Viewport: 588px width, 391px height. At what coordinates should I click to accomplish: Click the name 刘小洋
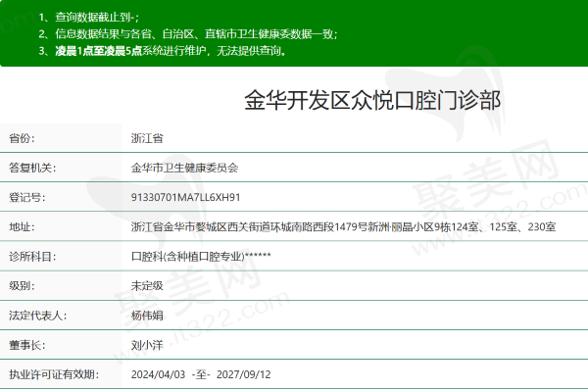pos(147,345)
